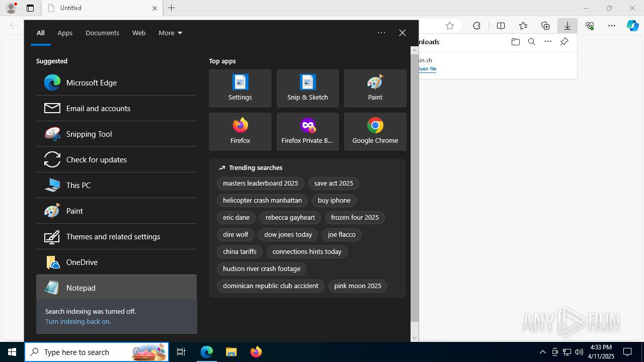
Task: Click Open file link in Downloads
Action: [427, 69]
